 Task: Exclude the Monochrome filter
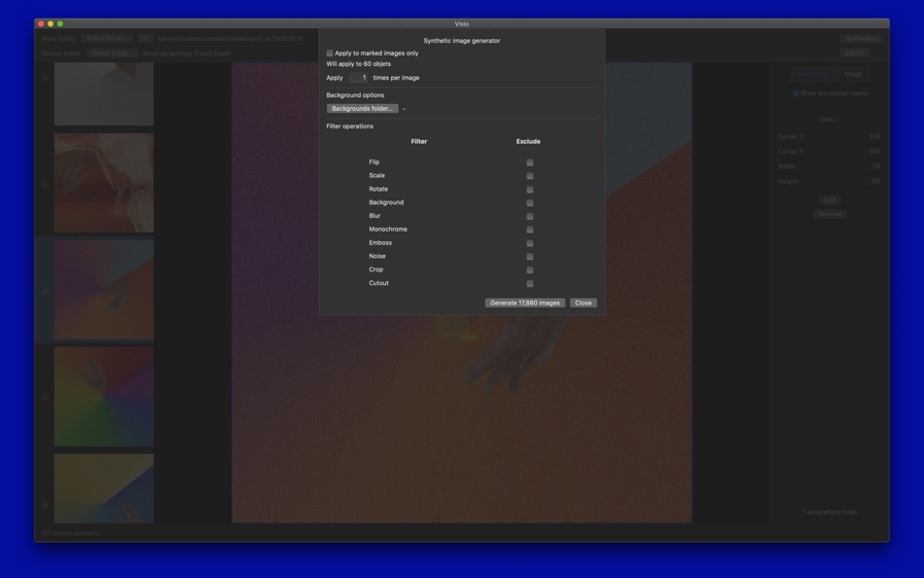pos(530,230)
